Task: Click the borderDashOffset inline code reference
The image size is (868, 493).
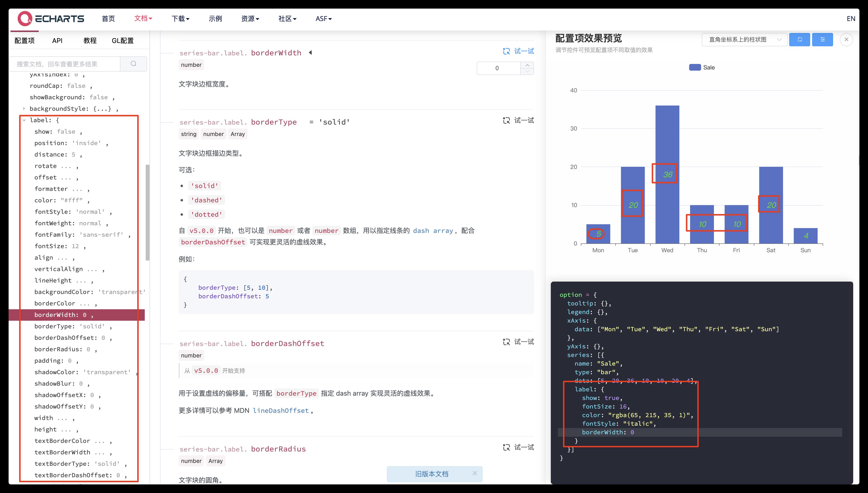Action: 213,242
